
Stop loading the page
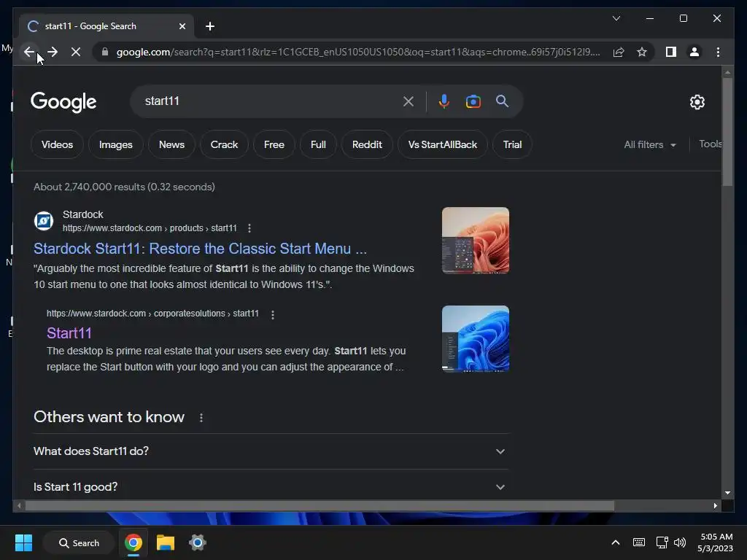[x=76, y=52]
